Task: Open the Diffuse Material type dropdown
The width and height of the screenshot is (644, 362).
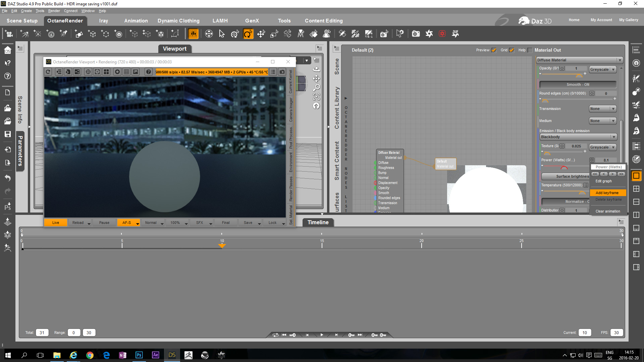Action: coord(579,60)
